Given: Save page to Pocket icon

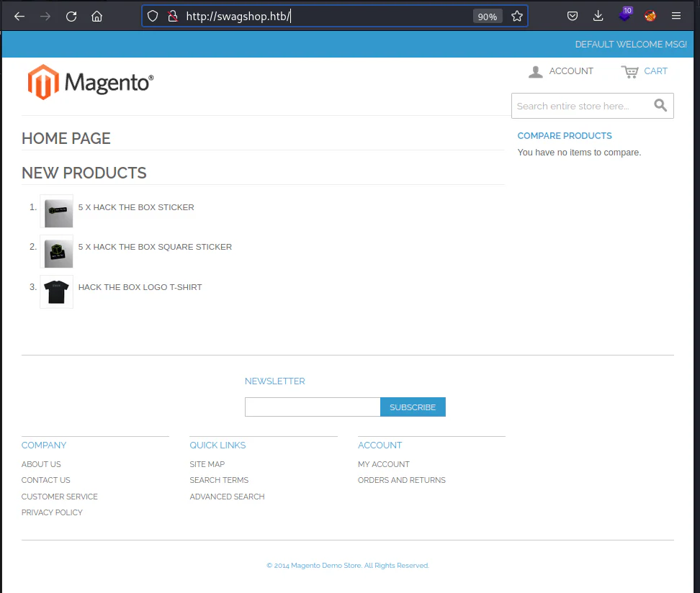Looking at the screenshot, I should pos(573,17).
